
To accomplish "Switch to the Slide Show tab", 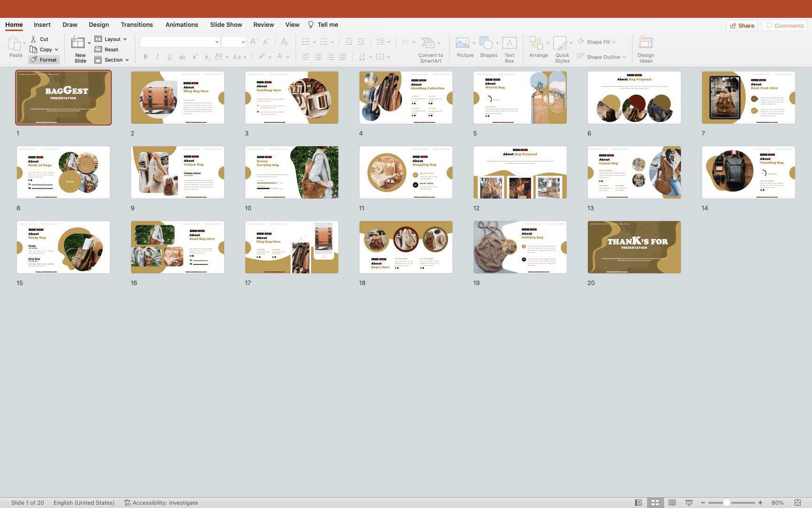I will point(226,24).
